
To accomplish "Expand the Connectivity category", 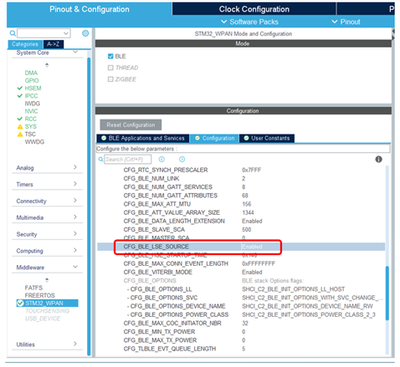I will coord(47,201).
